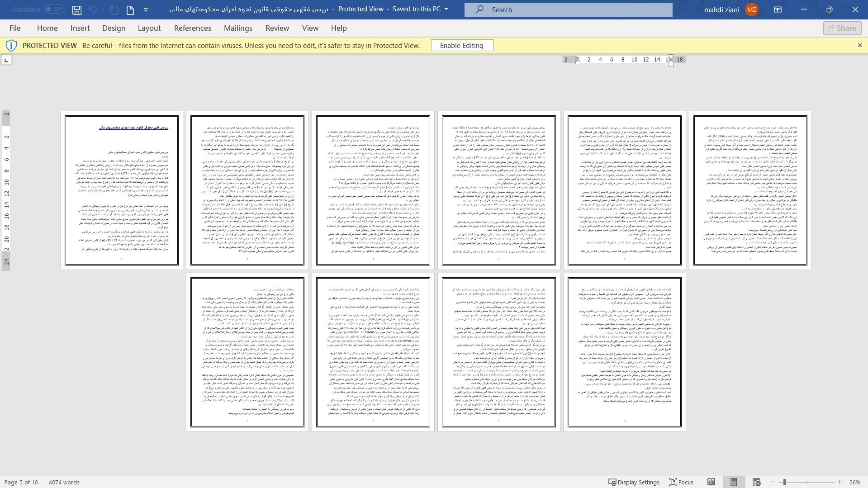Switch to Print Layout view icon
The height and width of the screenshot is (488, 868).
pyautogui.click(x=734, y=482)
